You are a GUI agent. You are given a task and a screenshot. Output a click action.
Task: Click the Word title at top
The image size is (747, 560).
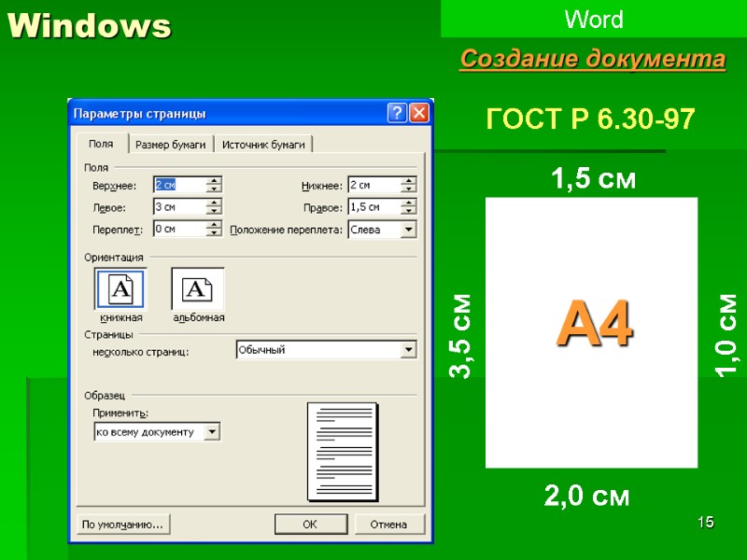[594, 20]
